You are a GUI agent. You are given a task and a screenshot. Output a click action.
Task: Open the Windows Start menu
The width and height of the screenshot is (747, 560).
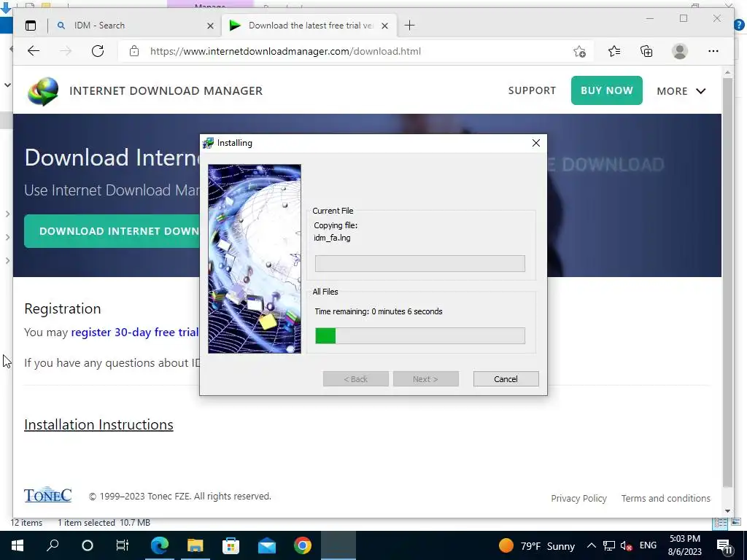tap(18, 545)
